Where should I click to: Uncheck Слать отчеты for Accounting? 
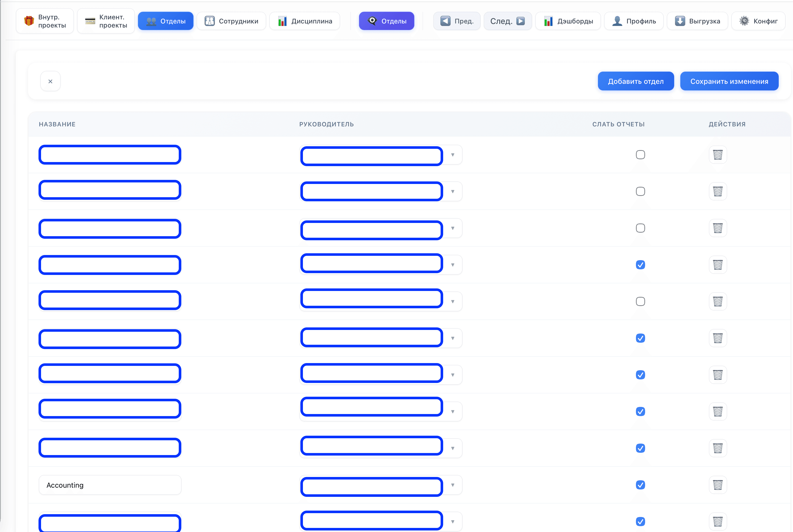click(x=640, y=485)
